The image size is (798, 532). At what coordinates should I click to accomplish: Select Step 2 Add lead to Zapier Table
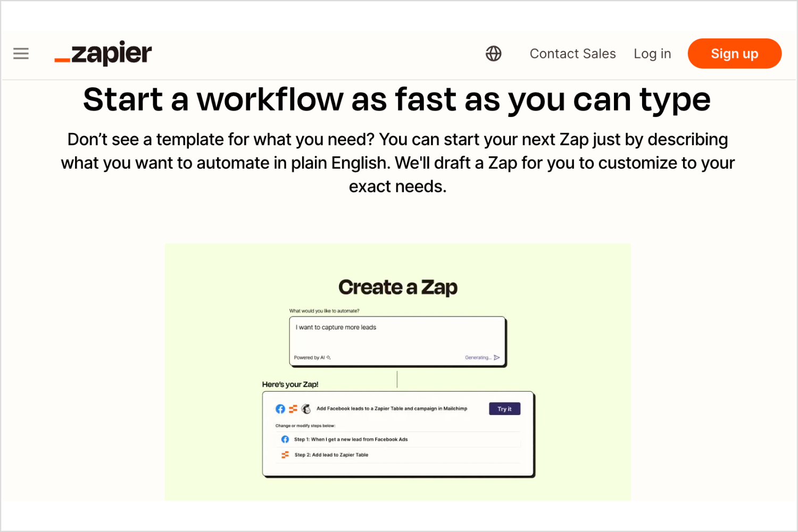pyautogui.click(x=398, y=455)
